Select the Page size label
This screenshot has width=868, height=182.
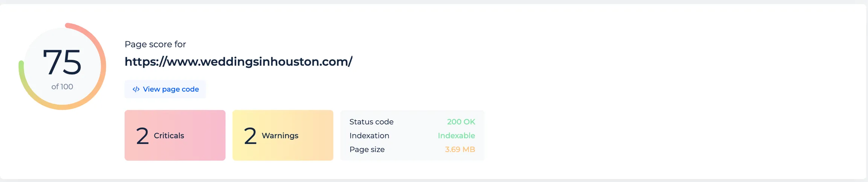(x=367, y=150)
